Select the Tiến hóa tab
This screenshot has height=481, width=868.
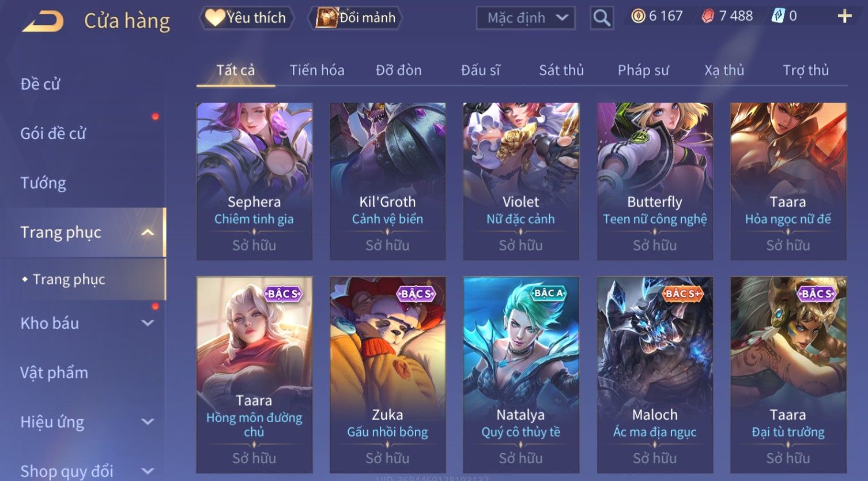[317, 70]
